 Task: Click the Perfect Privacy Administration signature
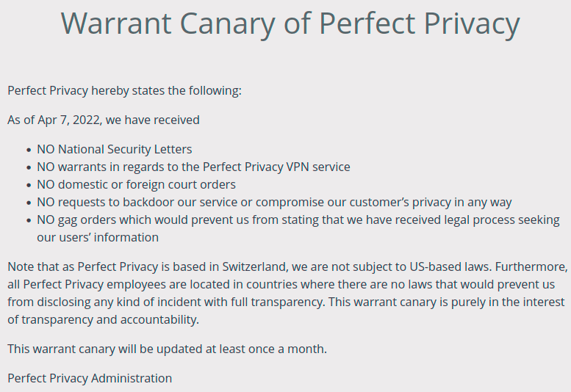coord(90,379)
